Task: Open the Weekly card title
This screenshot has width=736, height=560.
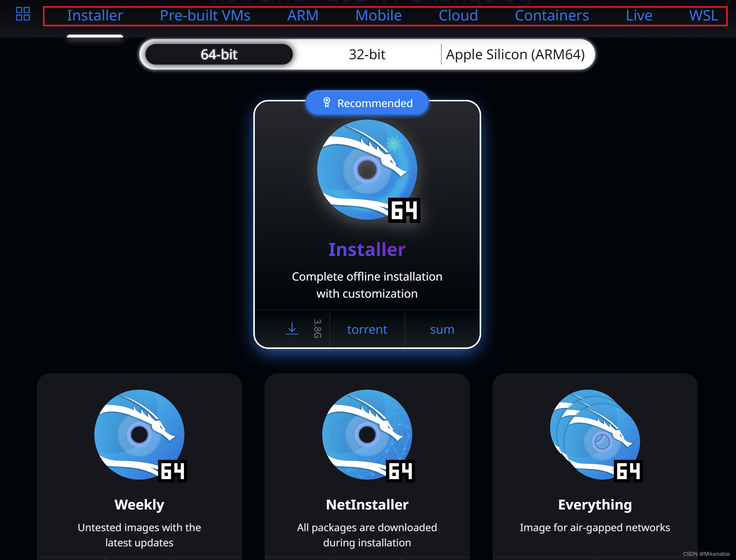Action: pos(139,505)
